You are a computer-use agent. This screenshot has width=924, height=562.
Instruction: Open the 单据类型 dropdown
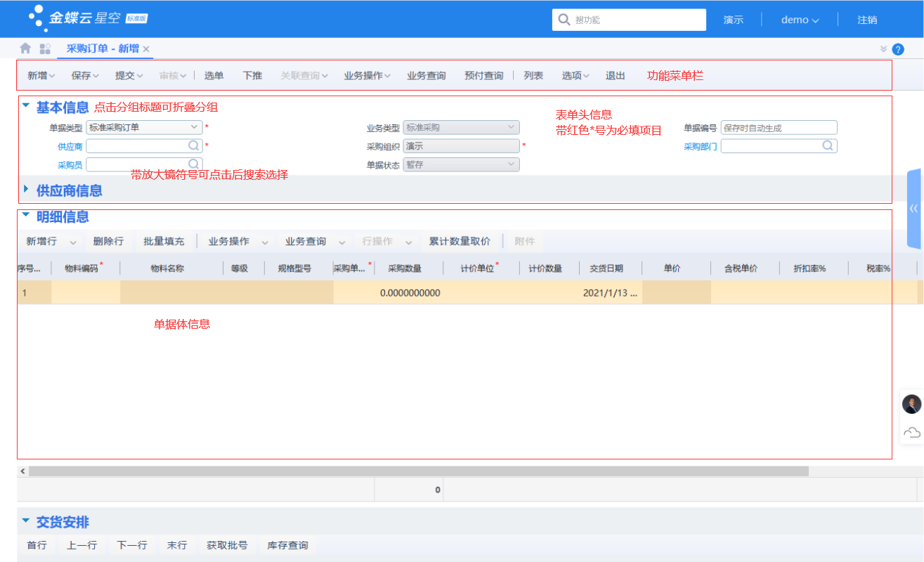pyautogui.click(x=194, y=127)
